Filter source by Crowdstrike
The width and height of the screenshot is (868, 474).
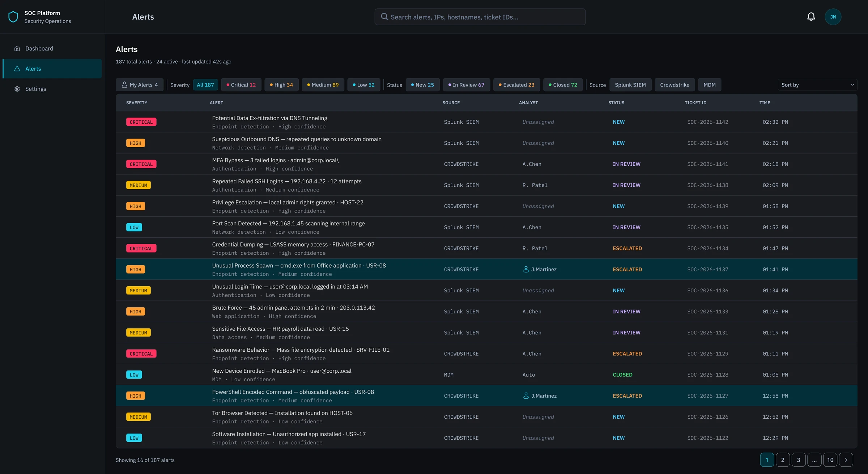[x=675, y=85]
